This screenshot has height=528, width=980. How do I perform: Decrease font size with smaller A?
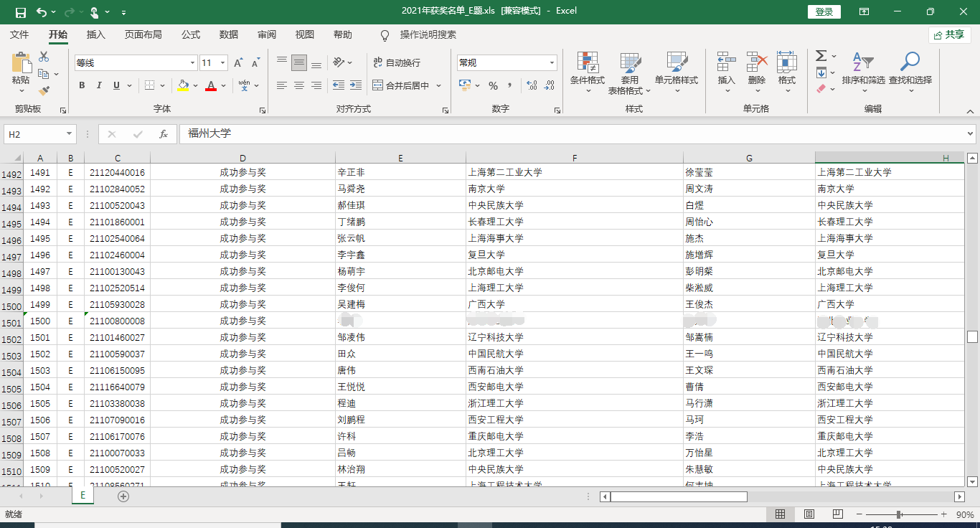click(255, 63)
